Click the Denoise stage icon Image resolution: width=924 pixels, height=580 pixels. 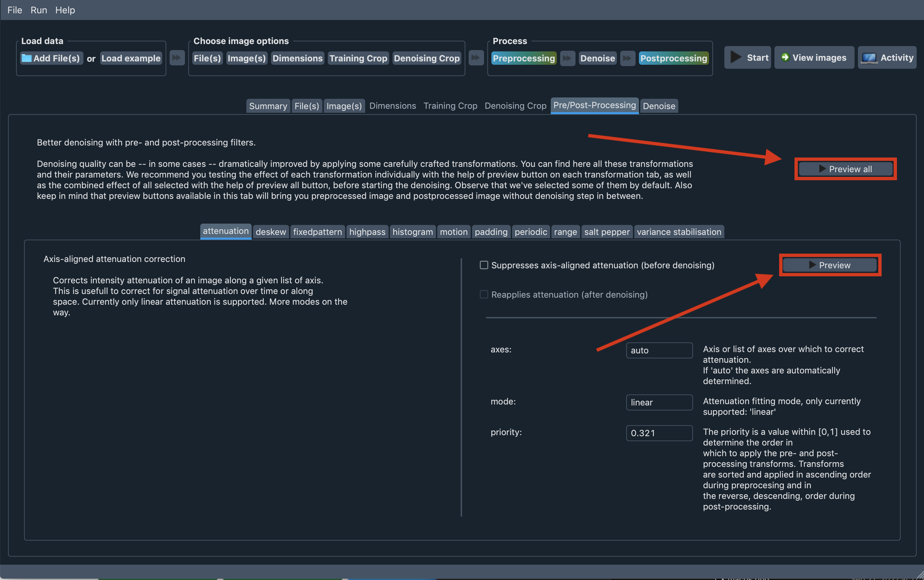click(x=597, y=59)
